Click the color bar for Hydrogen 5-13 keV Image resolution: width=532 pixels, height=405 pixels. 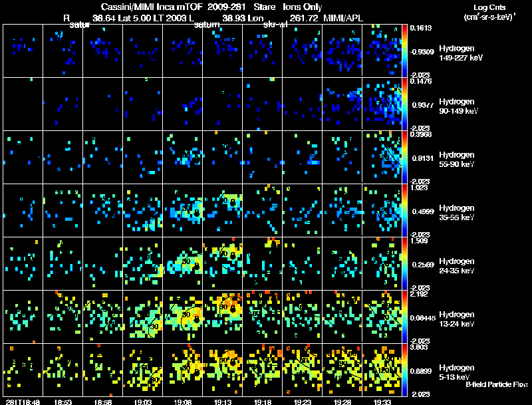404,370
